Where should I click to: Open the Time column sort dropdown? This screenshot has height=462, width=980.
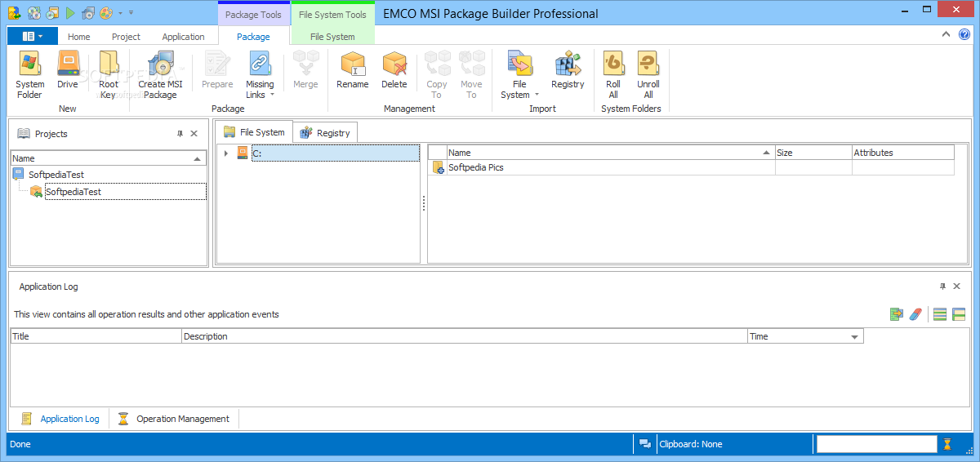(855, 336)
